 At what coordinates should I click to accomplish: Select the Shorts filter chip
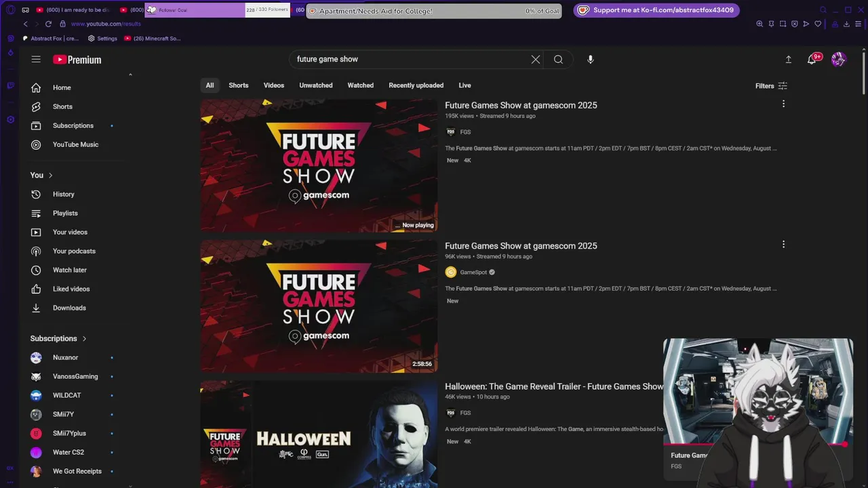point(239,85)
